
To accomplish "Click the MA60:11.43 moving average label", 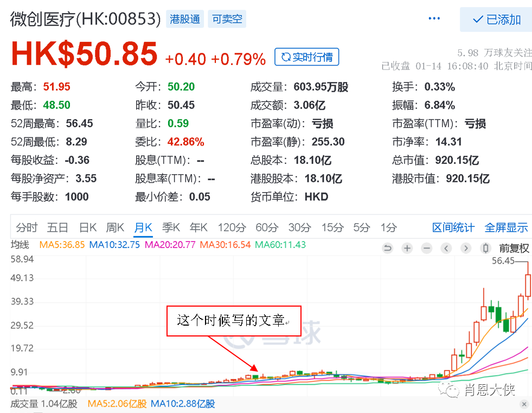I will [x=280, y=245].
